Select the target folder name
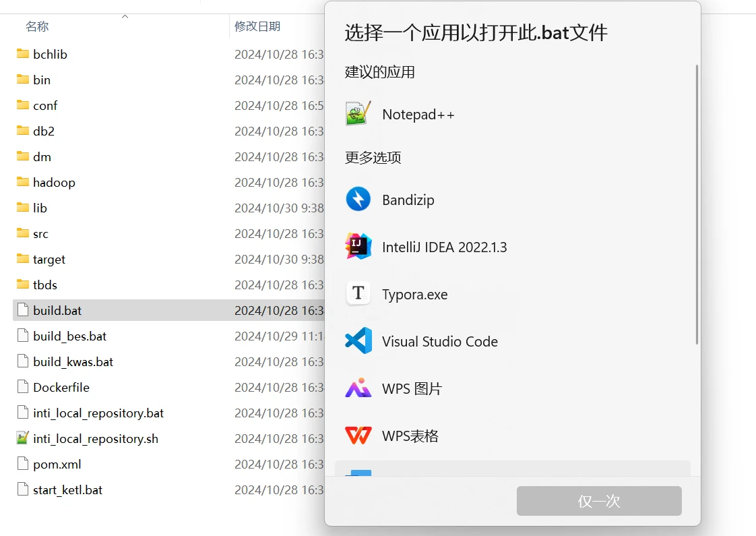This screenshot has width=756, height=536. (x=49, y=259)
